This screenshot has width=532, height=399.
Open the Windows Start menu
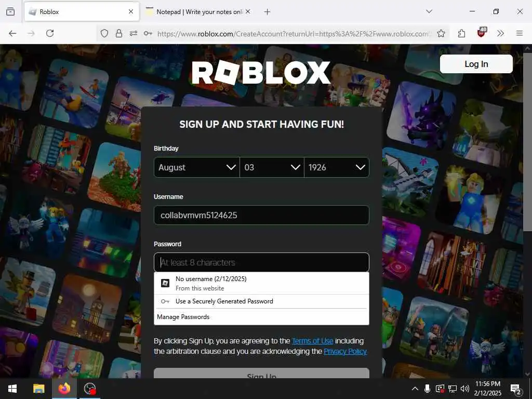[x=12, y=389]
